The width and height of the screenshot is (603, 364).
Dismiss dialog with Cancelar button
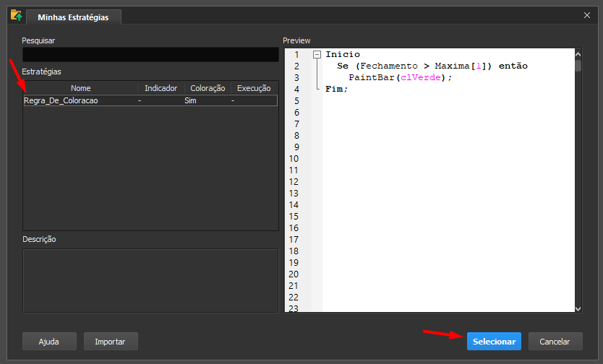coord(555,342)
